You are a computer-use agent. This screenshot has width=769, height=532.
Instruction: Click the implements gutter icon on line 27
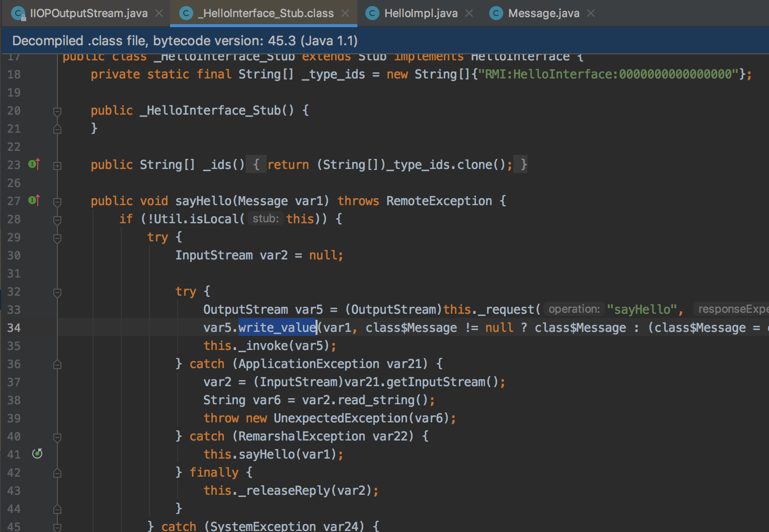[34, 200]
